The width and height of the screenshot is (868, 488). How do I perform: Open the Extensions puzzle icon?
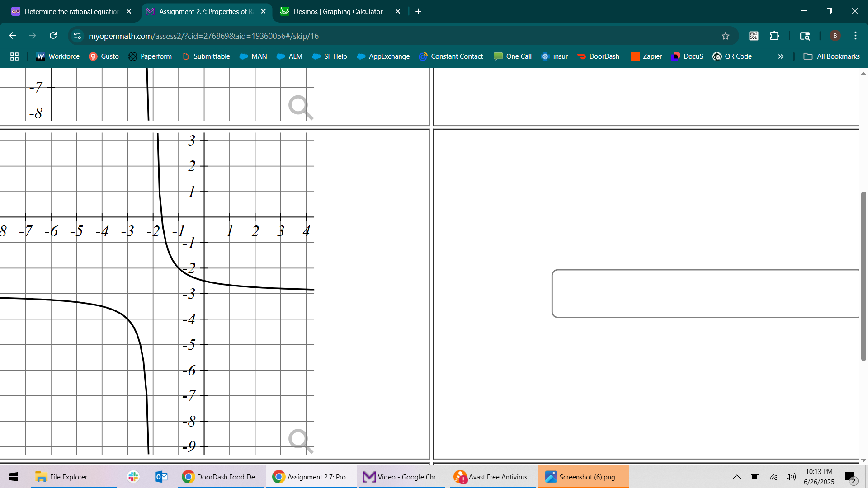[x=774, y=36]
